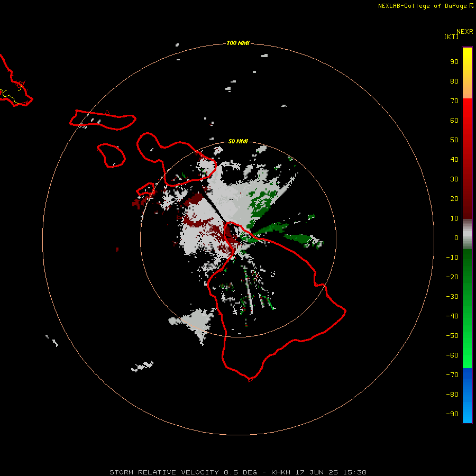
Task: Select the 100 NMI range ring label
Action: [238, 43]
